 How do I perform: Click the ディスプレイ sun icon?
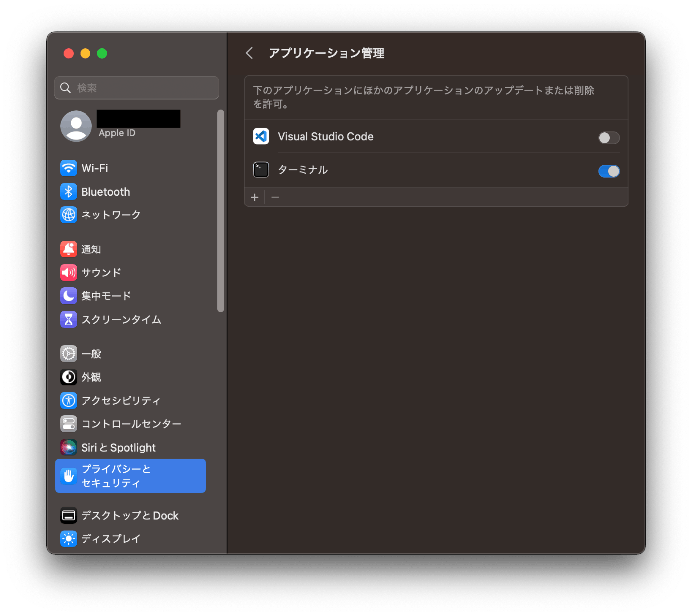[x=69, y=538]
